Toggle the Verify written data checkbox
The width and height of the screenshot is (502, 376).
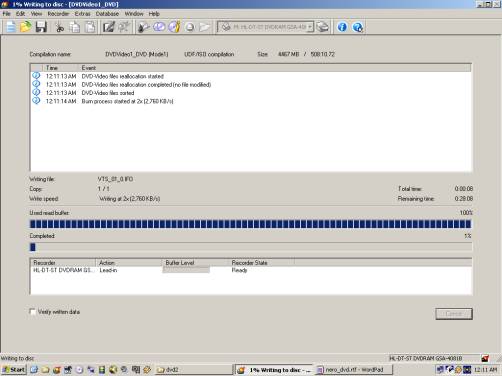[33, 312]
